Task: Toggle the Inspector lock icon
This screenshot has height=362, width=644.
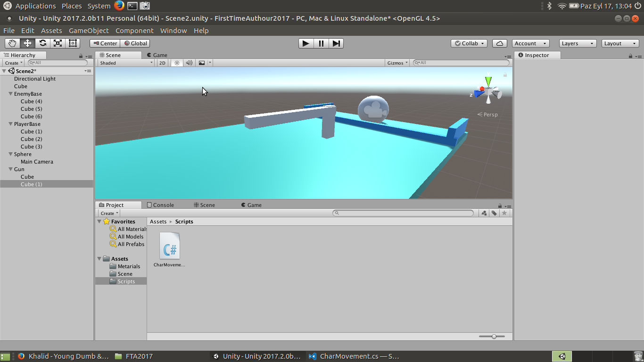Action: point(630,56)
